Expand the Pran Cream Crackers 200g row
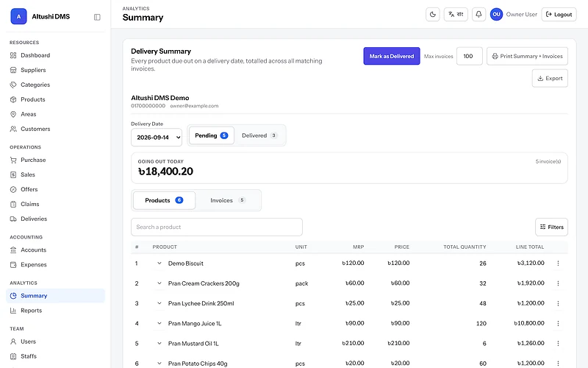This screenshot has width=588, height=368. pyautogui.click(x=159, y=283)
